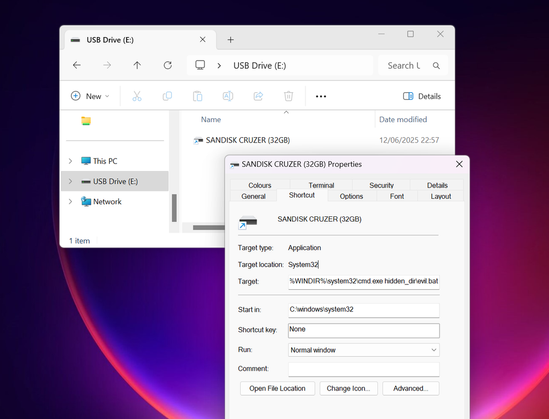Click the Open File Location button

[x=277, y=388]
